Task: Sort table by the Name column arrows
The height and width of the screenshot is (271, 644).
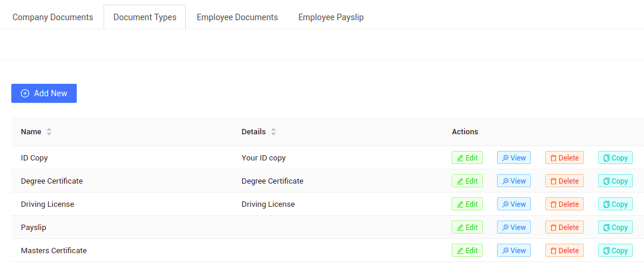Action: click(49, 132)
